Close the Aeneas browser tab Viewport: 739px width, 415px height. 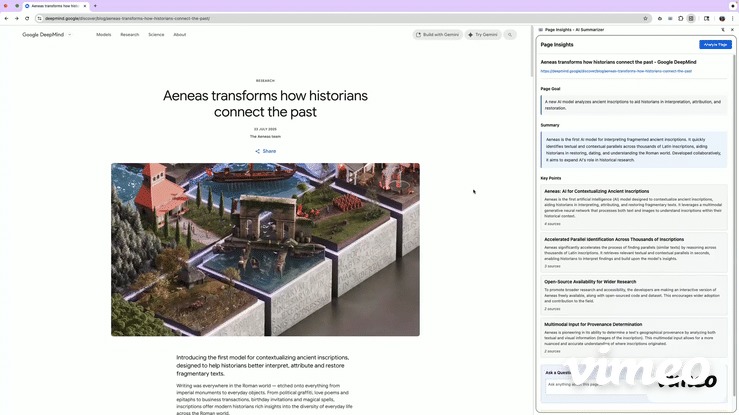[85, 6]
